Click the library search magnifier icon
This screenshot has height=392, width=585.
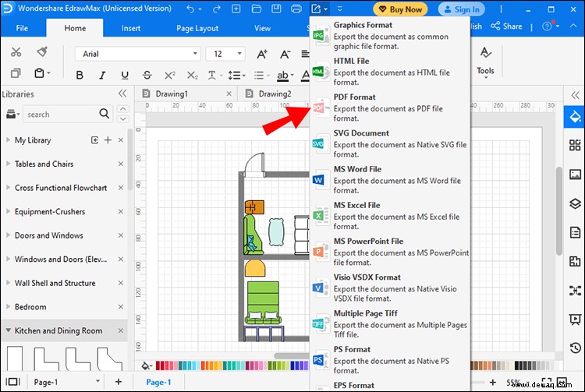105,114
